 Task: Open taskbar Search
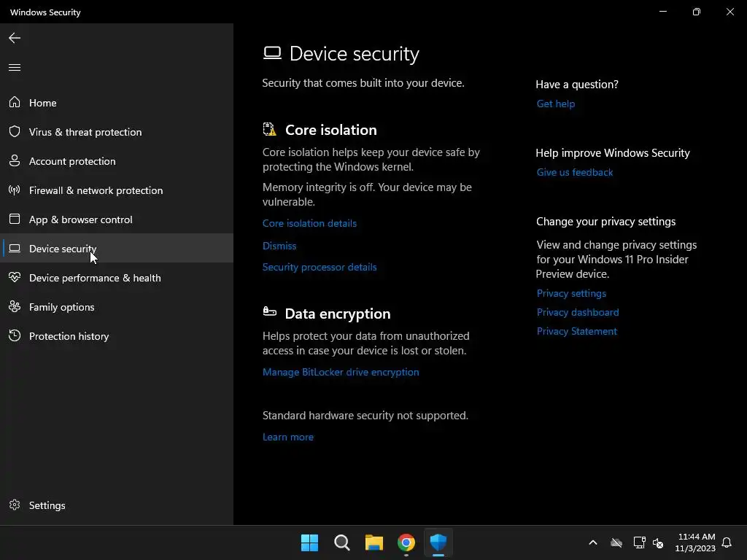click(x=341, y=542)
